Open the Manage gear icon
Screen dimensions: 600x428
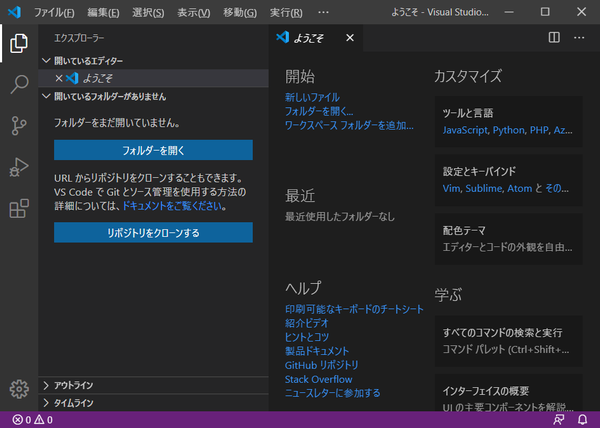[x=18, y=389]
